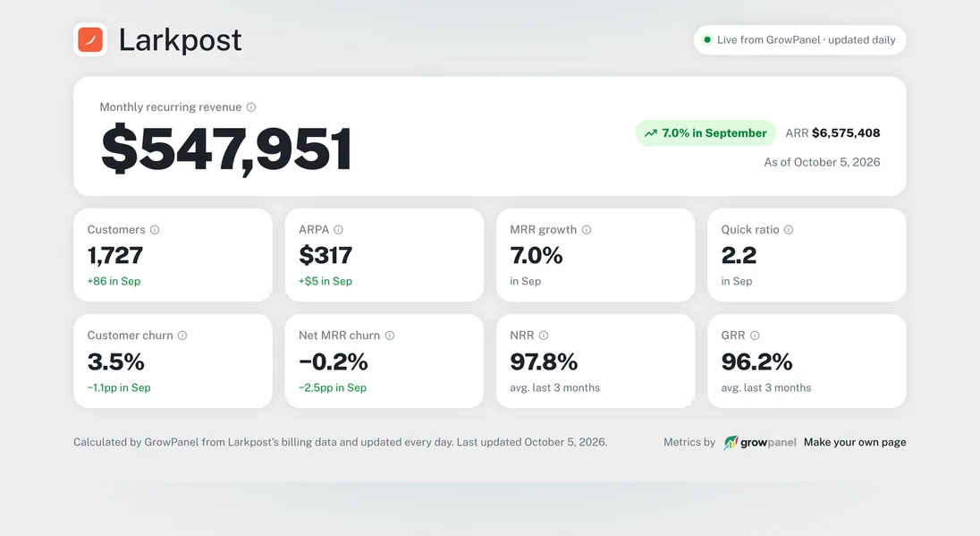Click the '−1.1pp in Sep' change text
Image resolution: width=980 pixels, height=536 pixels.
pos(119,387)
